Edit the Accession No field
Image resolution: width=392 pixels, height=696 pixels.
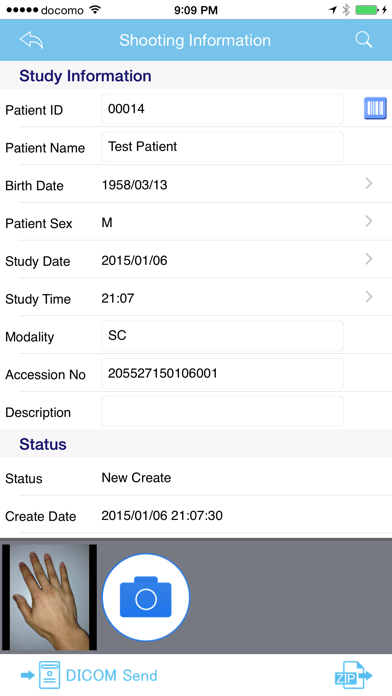(x=222, y=373)
